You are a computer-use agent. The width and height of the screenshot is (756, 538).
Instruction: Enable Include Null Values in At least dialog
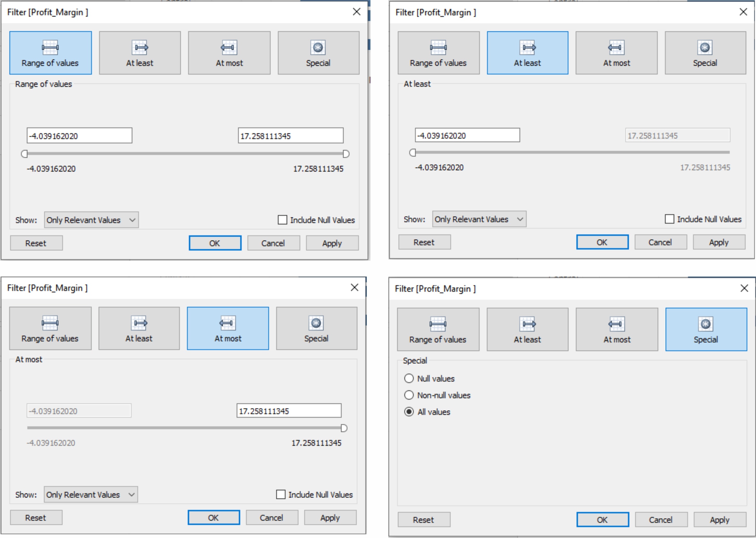coord(669,219)
